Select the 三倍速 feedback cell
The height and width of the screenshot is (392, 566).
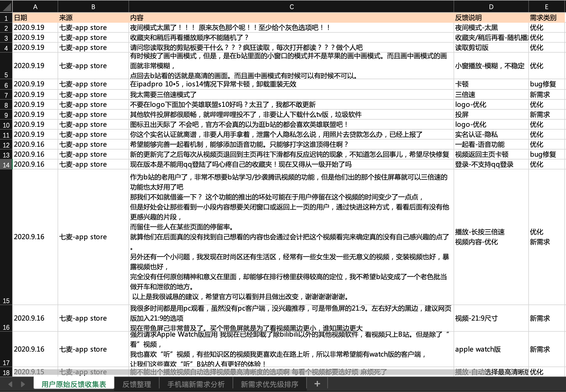tap(491, 95)
